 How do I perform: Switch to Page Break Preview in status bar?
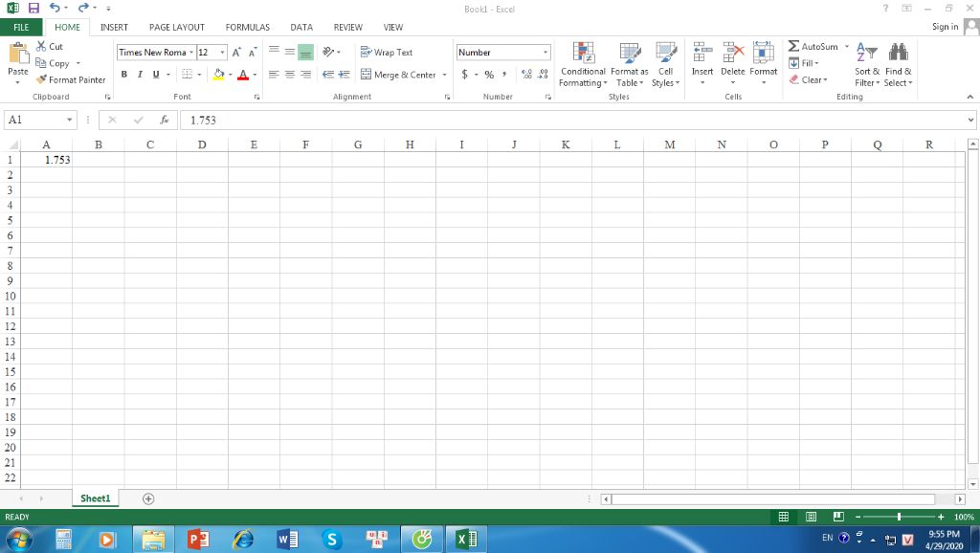click(x=838, y=517)
